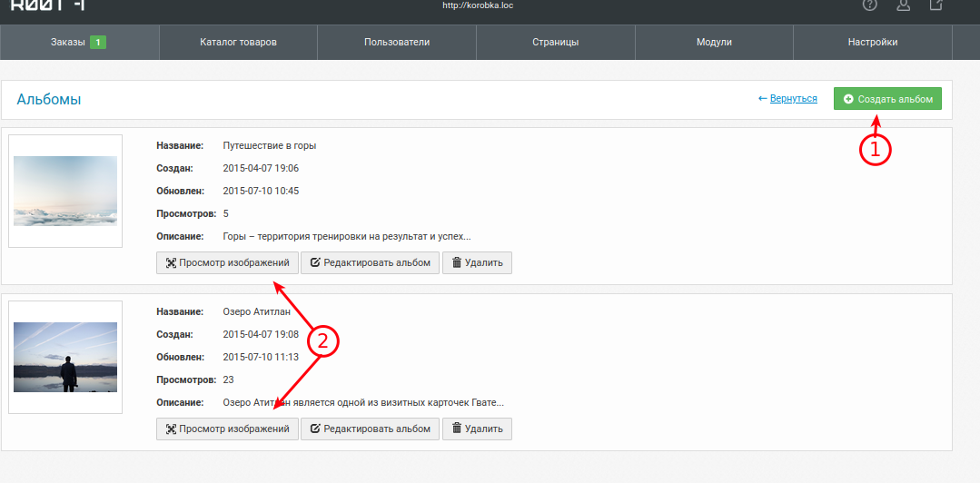This screenshot has width=980, height=483.
Task: Edit the Озеро Атитлан album
Action: pyautogui.click(x=370, y=429)
